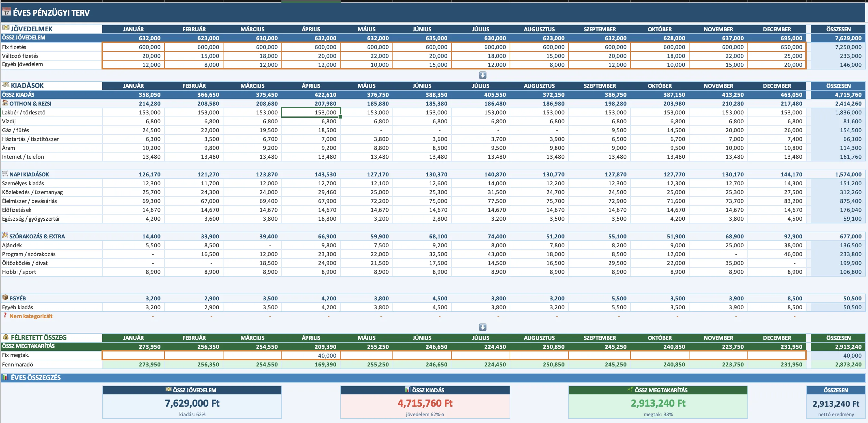This screenshot has width=868, height=423.
Task: Click the red question mark by Nem kategorizált
Action: point(5,315)
